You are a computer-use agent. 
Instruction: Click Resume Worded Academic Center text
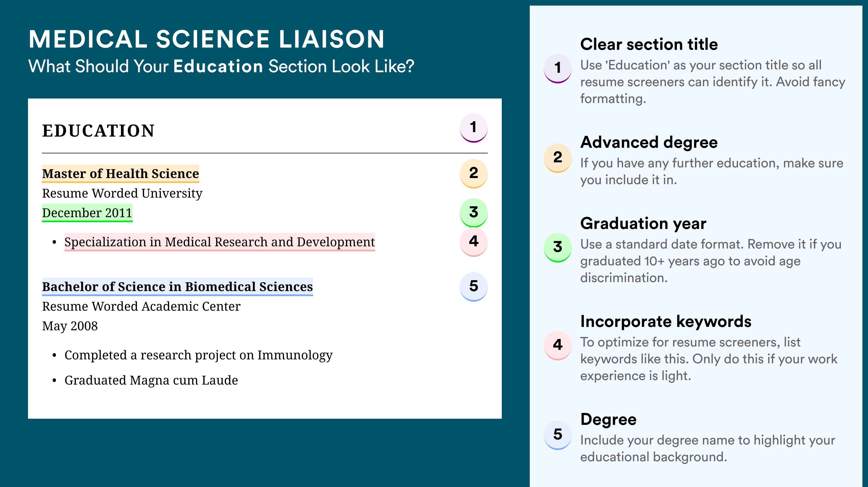coord(141,306)
